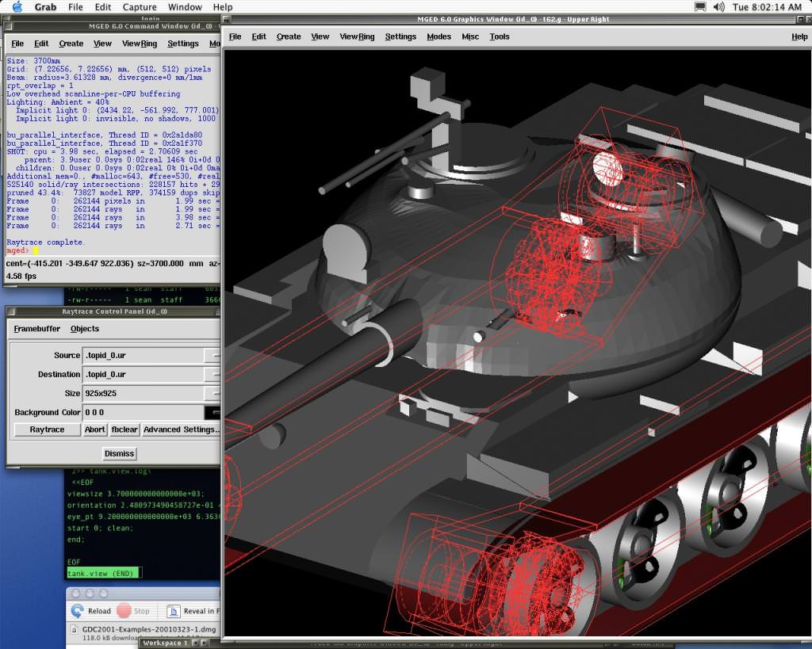
Task: Click the red Stop icon
Action: [x=124, y=611]
